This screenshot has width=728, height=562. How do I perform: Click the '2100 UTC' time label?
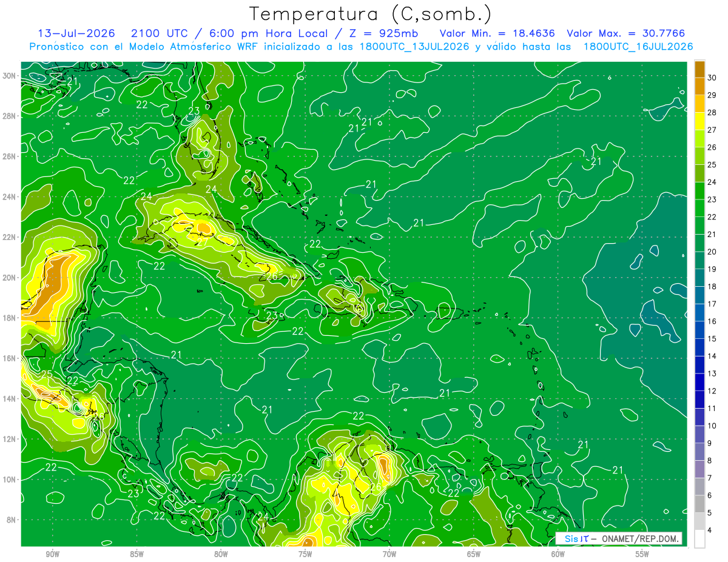(159, 33)
